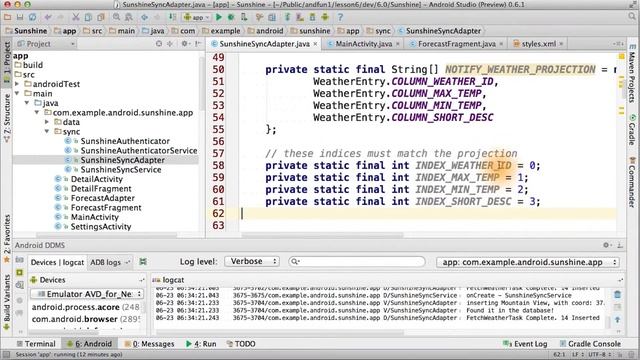This screenshot has width=640, height=360.
Task: Click the green restart icon beside ADB logs
Action: pyautogui.click(x=143, y=262)
